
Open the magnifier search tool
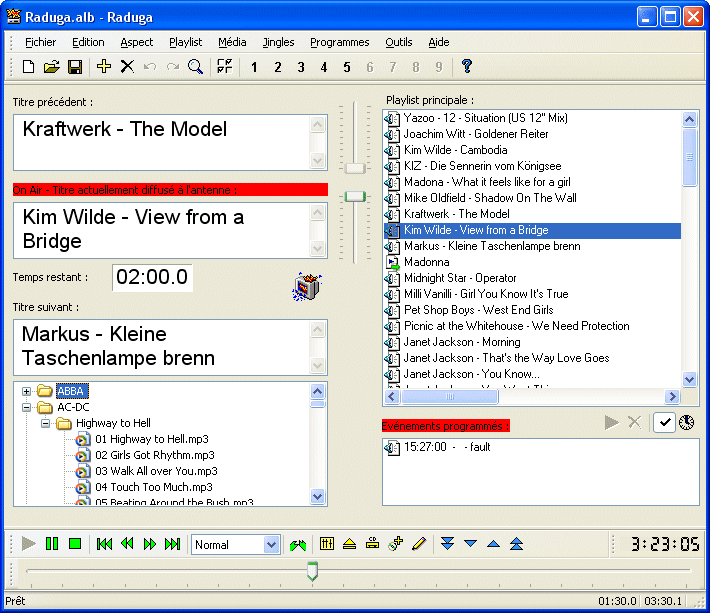tap(196, 67)
